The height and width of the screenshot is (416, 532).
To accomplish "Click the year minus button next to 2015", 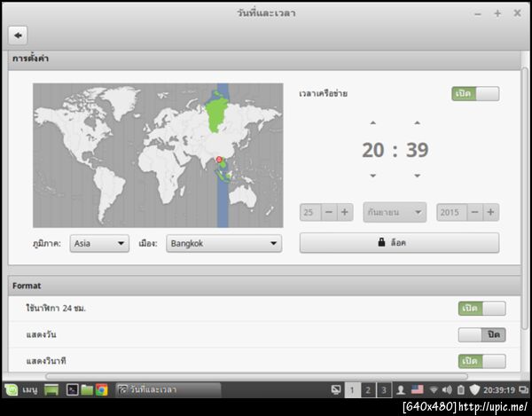I will coord(475,212).
